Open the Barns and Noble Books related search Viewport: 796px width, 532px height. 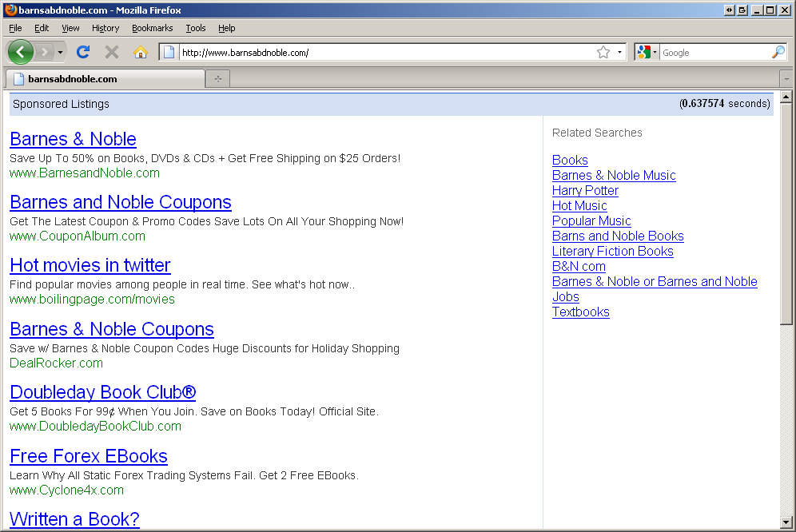point(618,236)
